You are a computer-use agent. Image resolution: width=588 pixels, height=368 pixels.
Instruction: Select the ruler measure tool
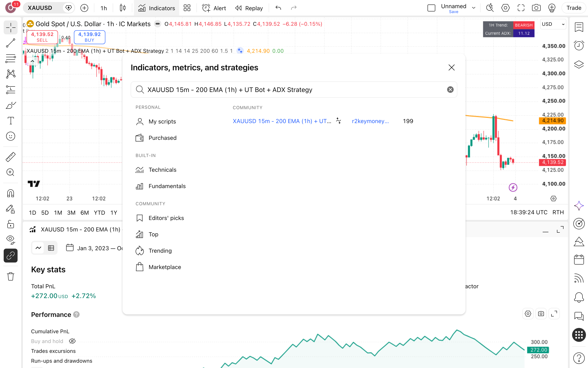[x=10, y=157]
